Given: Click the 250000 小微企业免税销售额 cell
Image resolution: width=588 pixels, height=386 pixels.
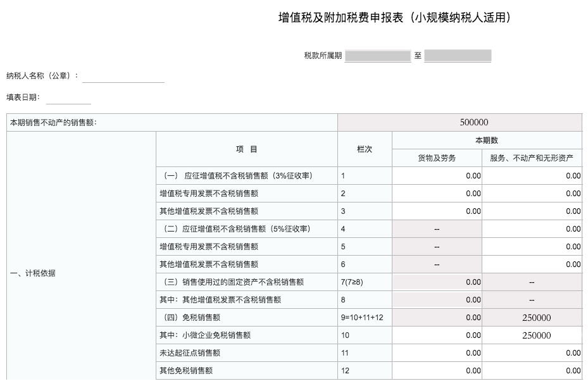Looking at the screenshot, I should coord(532,335).
